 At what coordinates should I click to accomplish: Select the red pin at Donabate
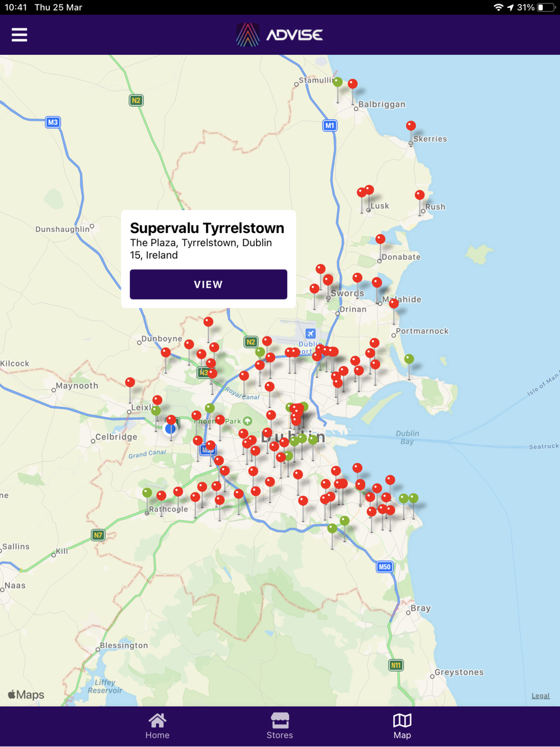[x=380, y=239]
